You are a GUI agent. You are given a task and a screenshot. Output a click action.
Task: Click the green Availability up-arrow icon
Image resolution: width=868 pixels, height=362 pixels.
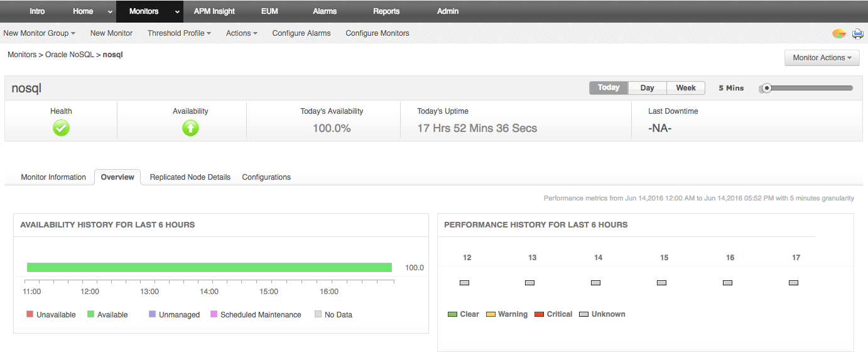(x=190, y=128)
